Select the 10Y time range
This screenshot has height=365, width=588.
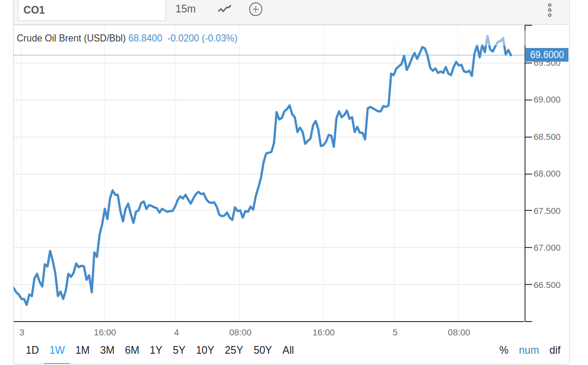pos(205,350)
